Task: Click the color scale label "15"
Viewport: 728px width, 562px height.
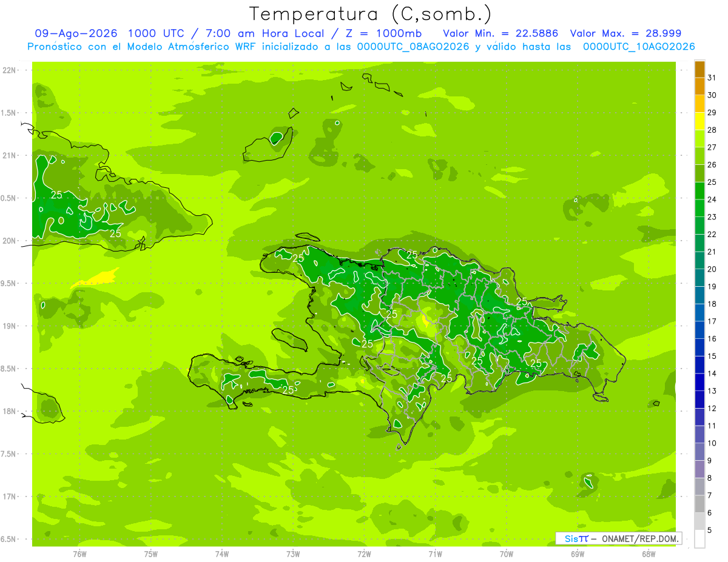Action: pyautogui.click(x=712, y=356)
